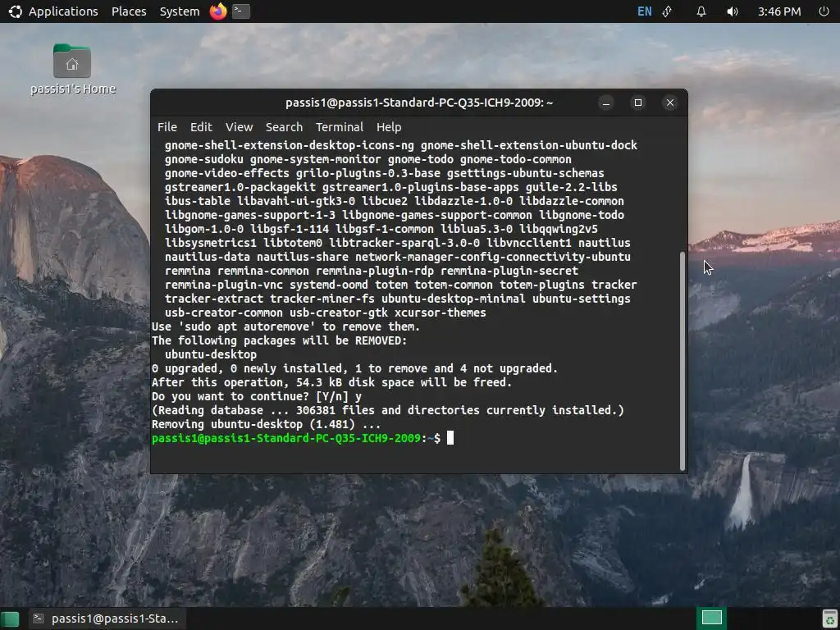Open the terminal Search menu
This screenshot has width=840, height=630.
coord(284,127)
